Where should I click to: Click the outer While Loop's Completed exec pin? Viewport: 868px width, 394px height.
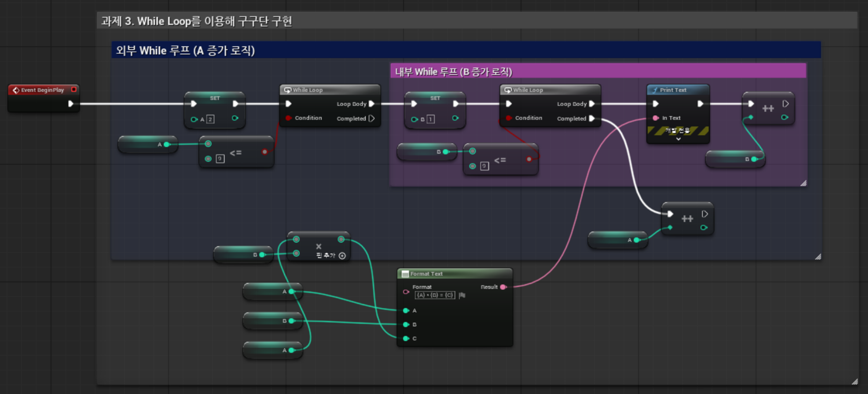(371, 118)
